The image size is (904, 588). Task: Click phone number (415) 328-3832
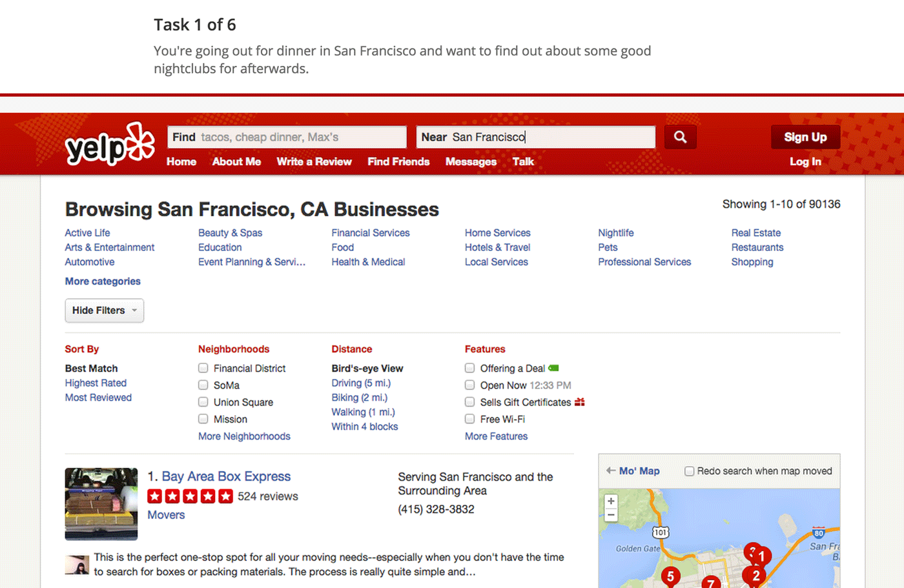436,509
